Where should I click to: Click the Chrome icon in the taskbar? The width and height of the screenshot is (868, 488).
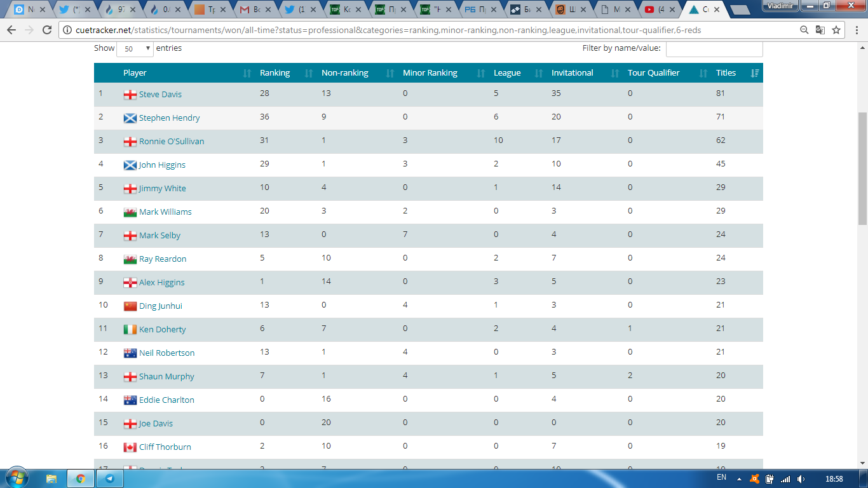pyautogui.click(x=81, y=478)
